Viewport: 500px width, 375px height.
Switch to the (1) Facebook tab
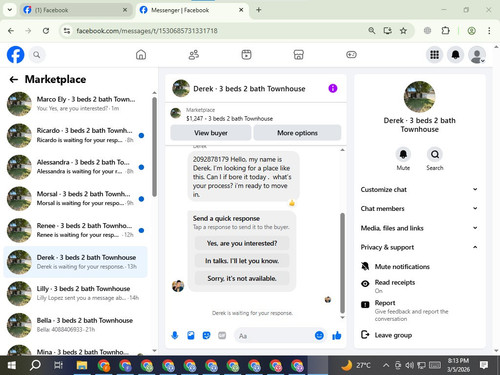(x=75, y=10)
